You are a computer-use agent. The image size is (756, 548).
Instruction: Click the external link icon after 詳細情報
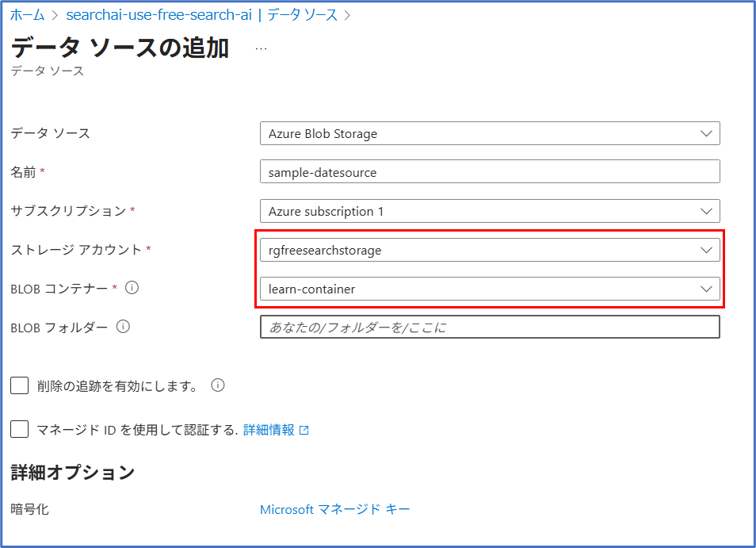tap(304, 430)
